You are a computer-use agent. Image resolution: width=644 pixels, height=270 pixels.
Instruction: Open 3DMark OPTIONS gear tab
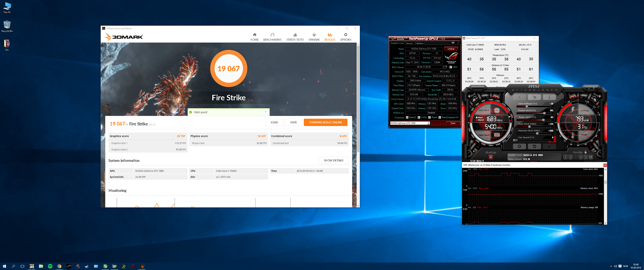(x=346, y=37)
